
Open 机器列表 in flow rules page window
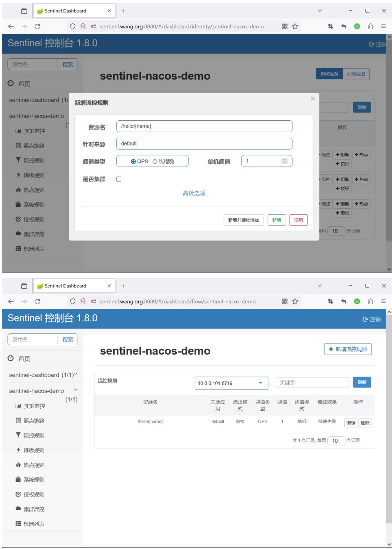pos(30,524)
